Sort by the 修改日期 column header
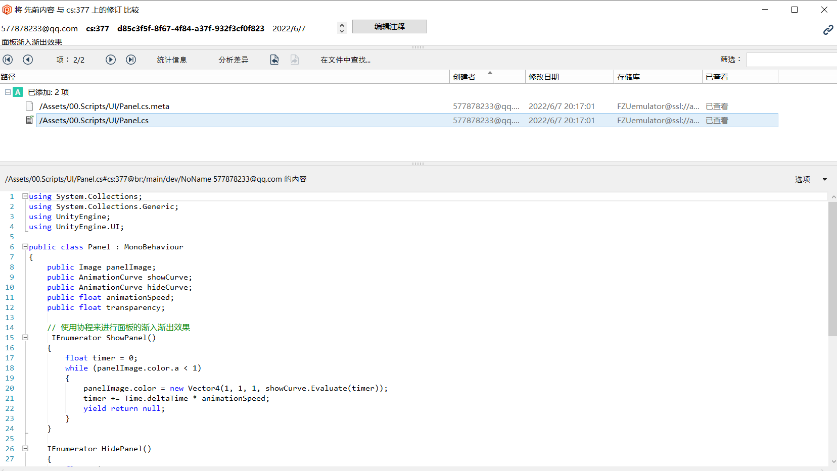The height and width of the screenshot is (471, 837). [570, 77]
